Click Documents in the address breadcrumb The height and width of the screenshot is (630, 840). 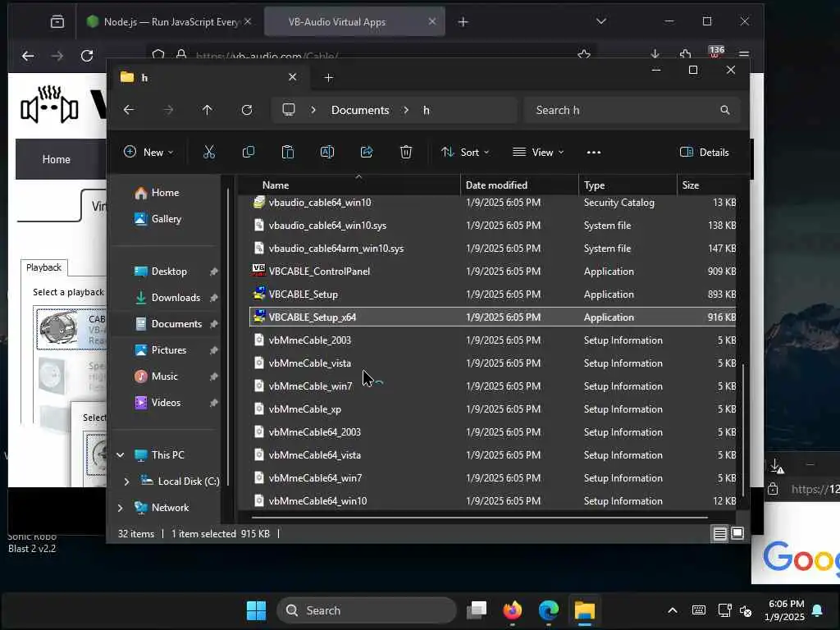(x=360, y=110)
